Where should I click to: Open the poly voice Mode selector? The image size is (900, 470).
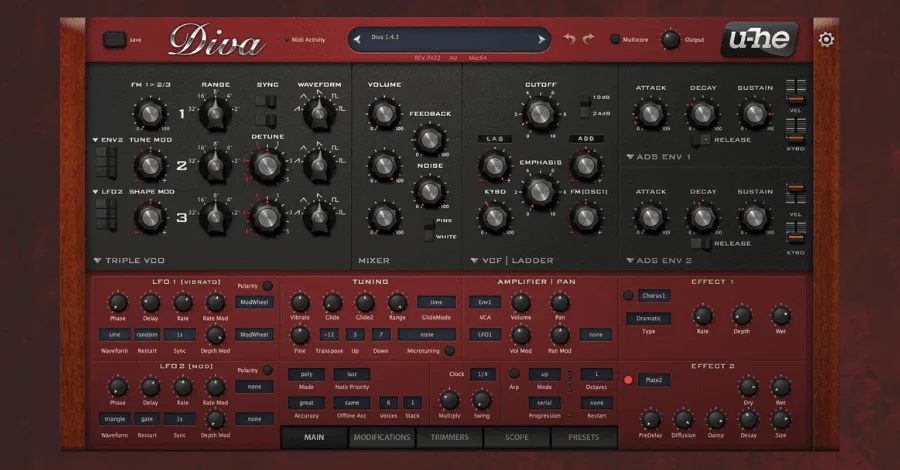pos(307,374)
